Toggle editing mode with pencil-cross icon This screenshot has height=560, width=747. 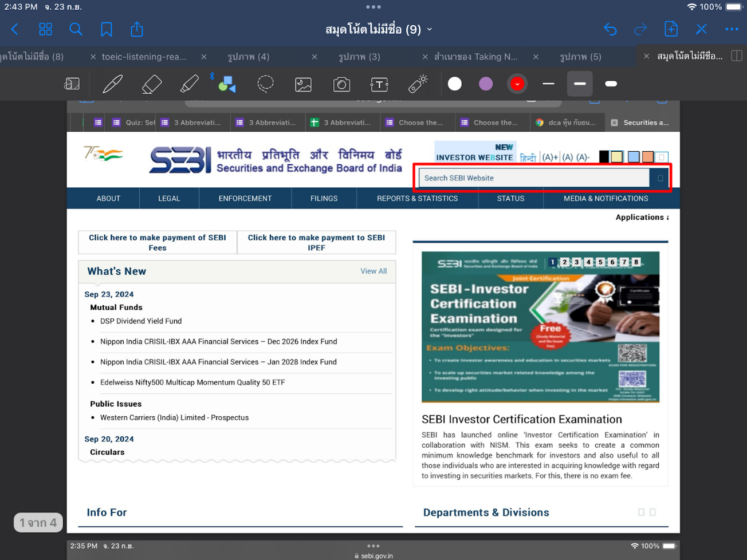click(701, 29)
